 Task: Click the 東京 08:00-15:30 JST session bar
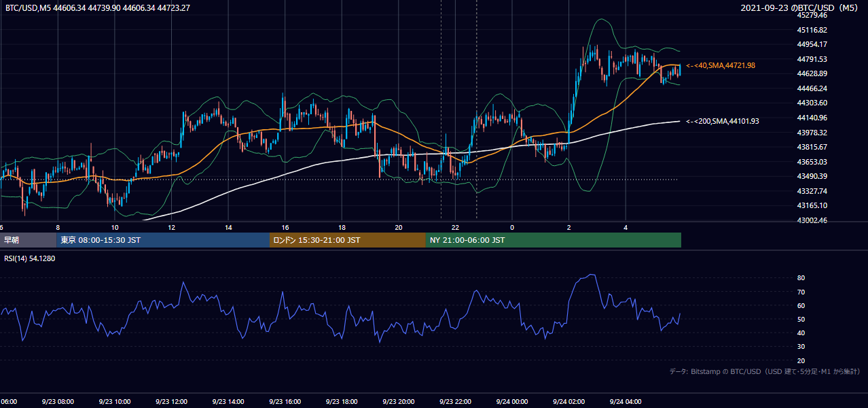[x=163, y=240]
